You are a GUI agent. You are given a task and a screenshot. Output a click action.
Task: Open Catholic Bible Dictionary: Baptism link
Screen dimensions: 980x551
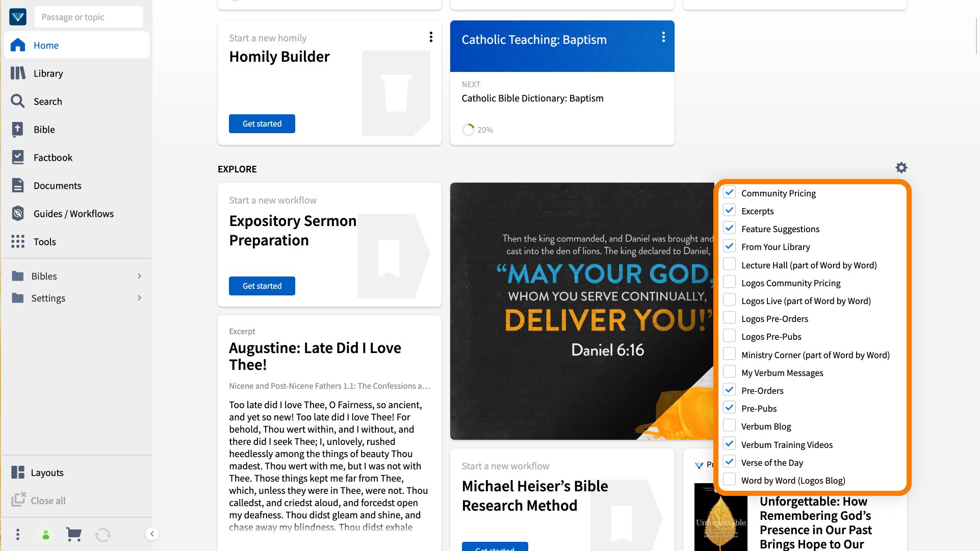click(532, 98)
